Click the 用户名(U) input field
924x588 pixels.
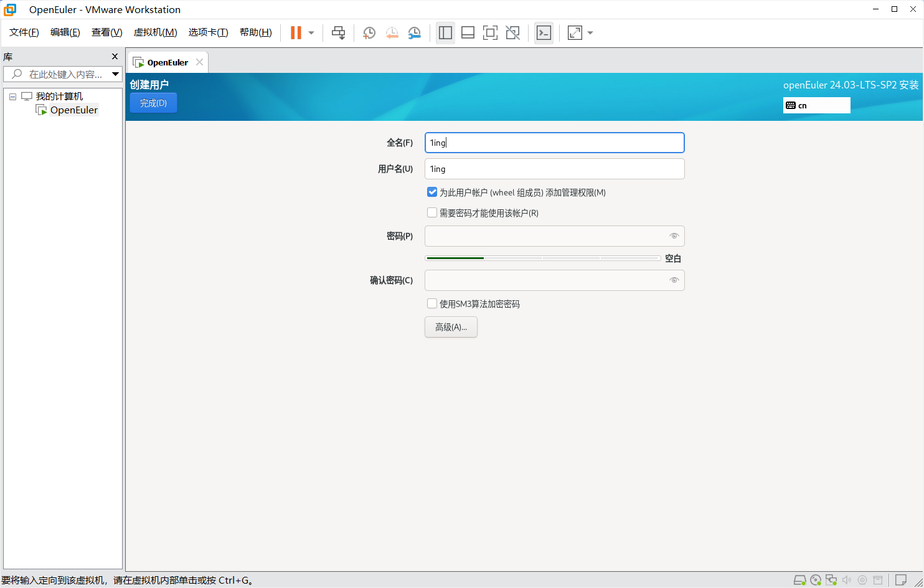tap(554, 169)
